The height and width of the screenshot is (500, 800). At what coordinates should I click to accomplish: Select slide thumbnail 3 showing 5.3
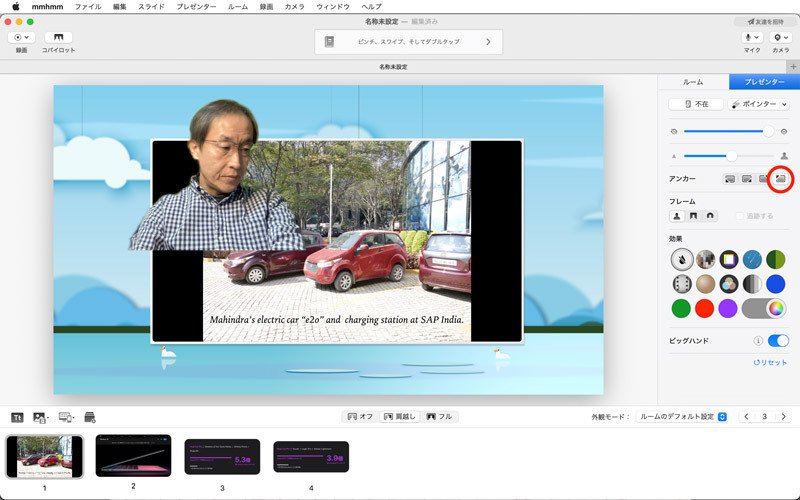(x=222, y=457)
